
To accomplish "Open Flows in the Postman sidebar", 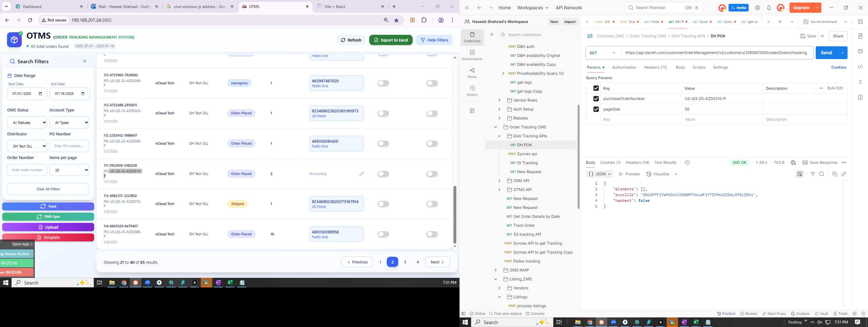I will [472, 73].
